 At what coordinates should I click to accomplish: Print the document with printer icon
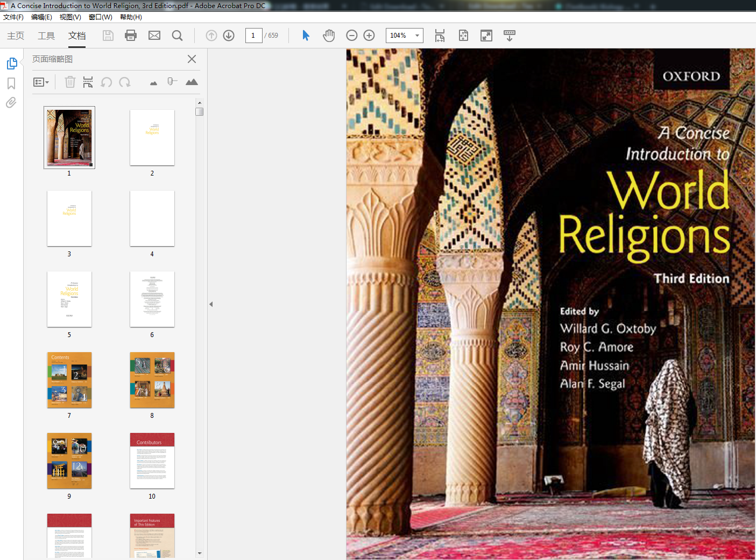point(131,36)
